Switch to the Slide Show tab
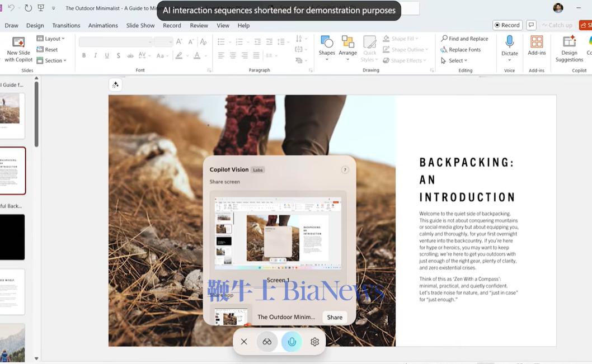 coord(140,25)
